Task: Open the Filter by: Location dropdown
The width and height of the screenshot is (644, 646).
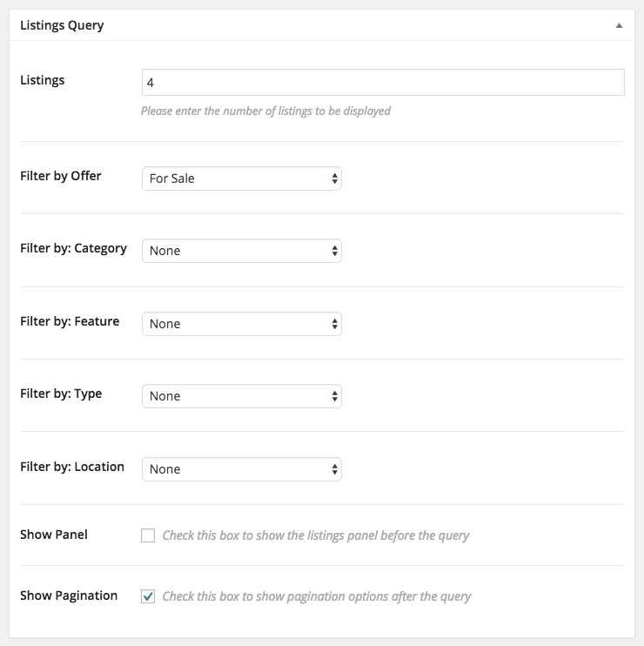Action: (x=242, y=469)
